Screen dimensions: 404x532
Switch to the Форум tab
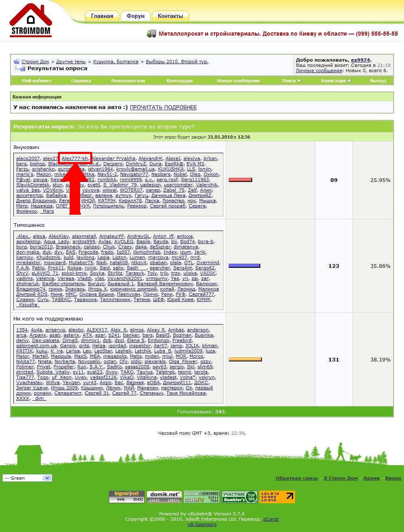pos(136,16)
